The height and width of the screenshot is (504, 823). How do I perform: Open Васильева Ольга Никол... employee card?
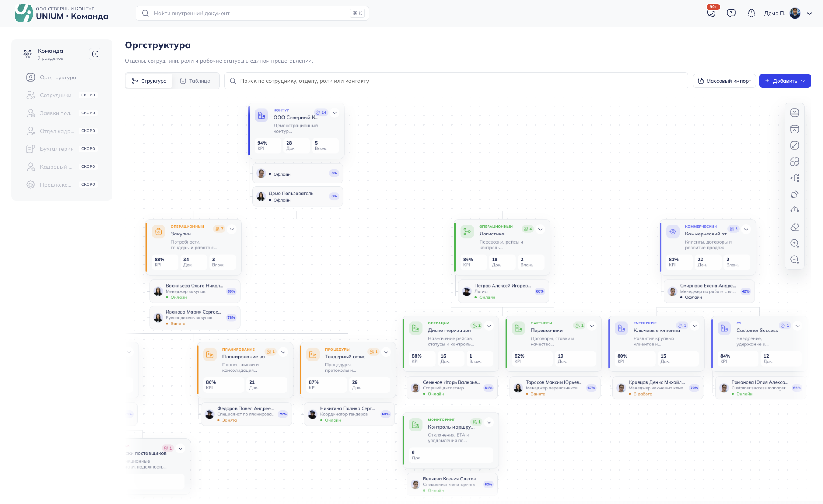pyautogui.click(x=195, y=291)
